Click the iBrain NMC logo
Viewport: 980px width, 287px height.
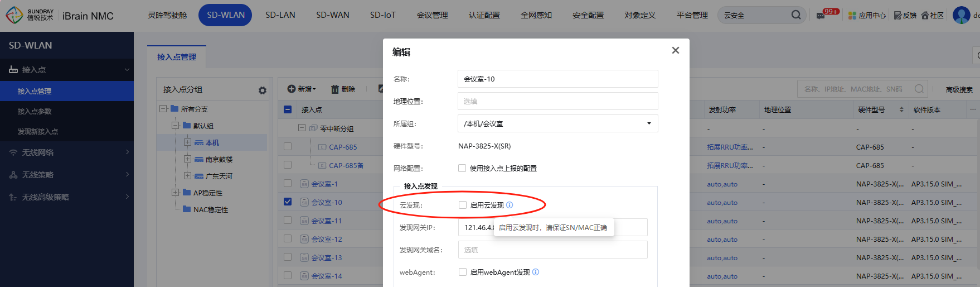(x=60, y=16)
